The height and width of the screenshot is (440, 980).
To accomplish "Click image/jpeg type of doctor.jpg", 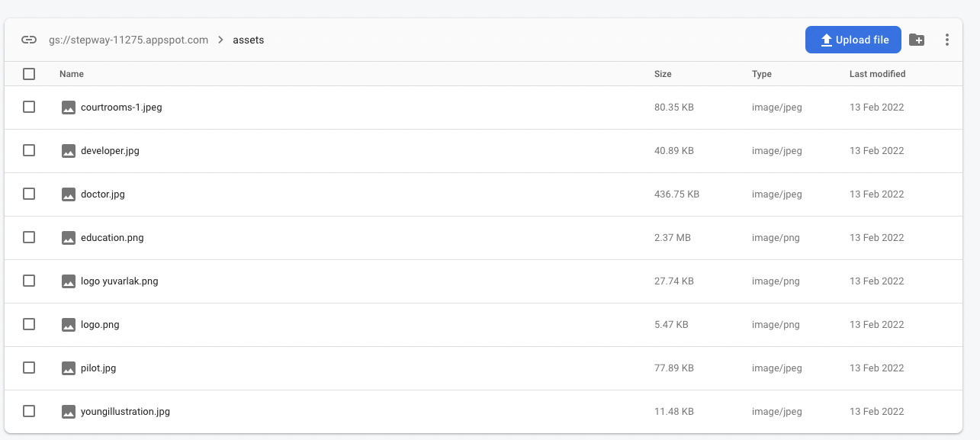I will point(777,194).
